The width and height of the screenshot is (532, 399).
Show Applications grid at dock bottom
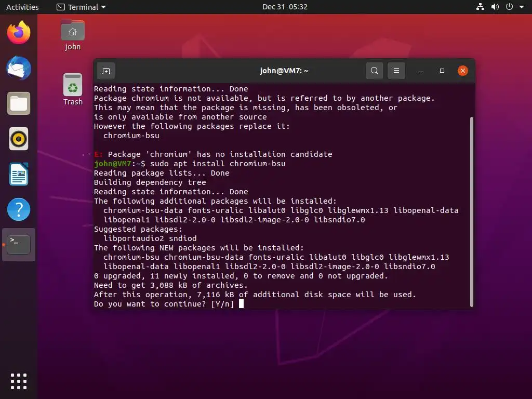[19, 381]
